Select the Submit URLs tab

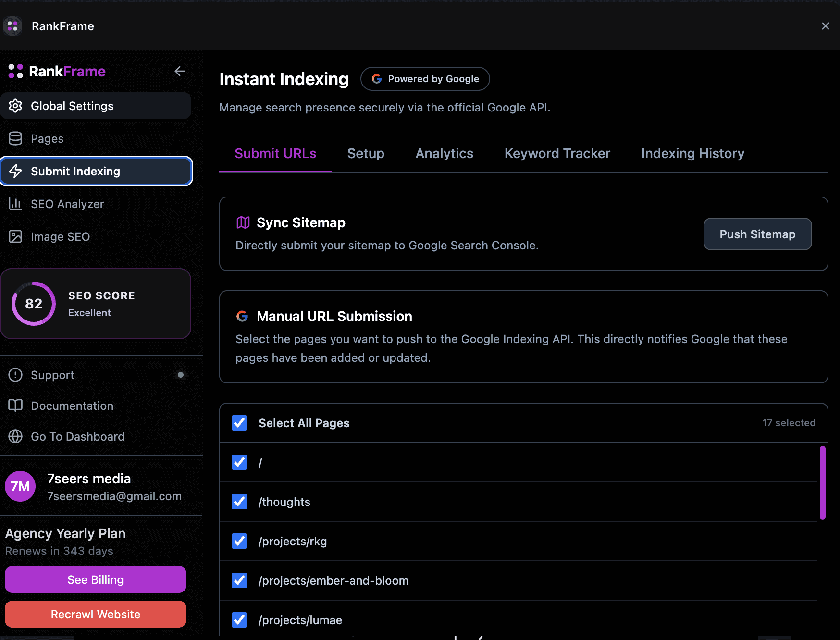tap(275, 154)
